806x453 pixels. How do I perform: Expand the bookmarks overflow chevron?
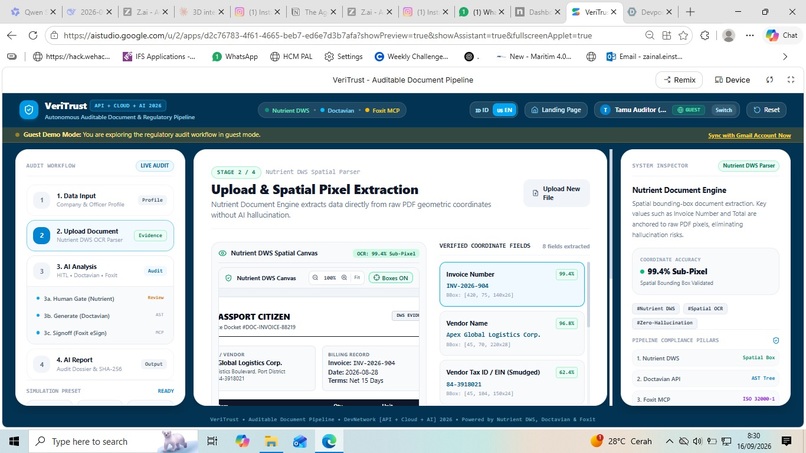784,57
